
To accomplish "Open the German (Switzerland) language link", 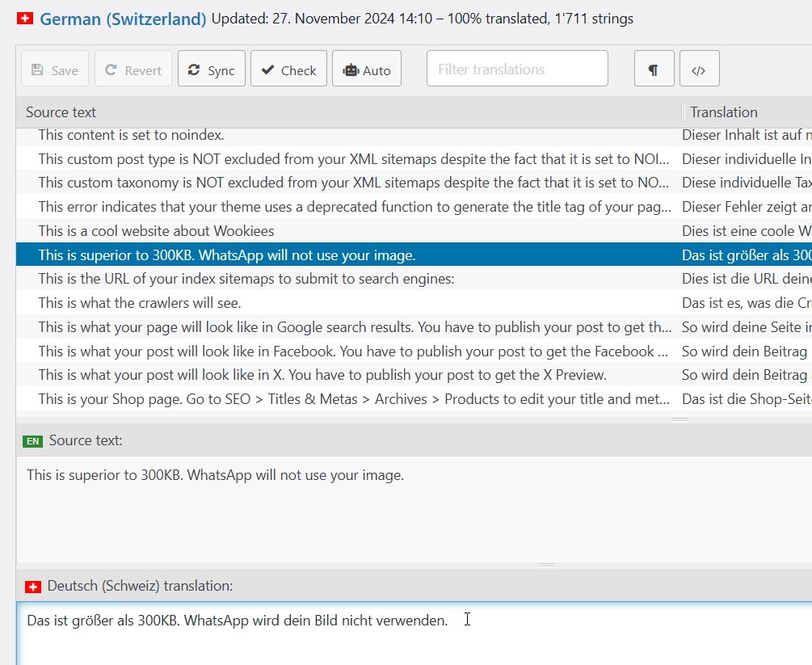I will tap(123, 19).
